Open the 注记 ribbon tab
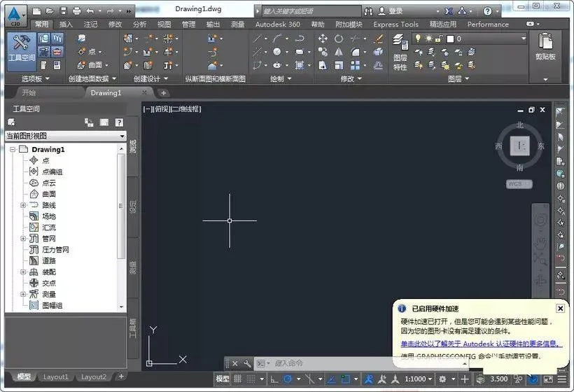 (90, 24)
